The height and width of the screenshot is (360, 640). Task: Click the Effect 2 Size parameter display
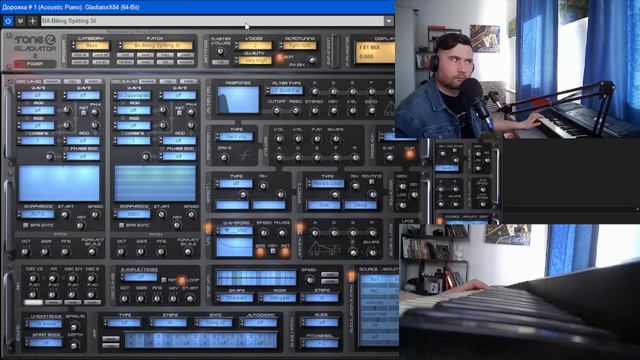324,205
